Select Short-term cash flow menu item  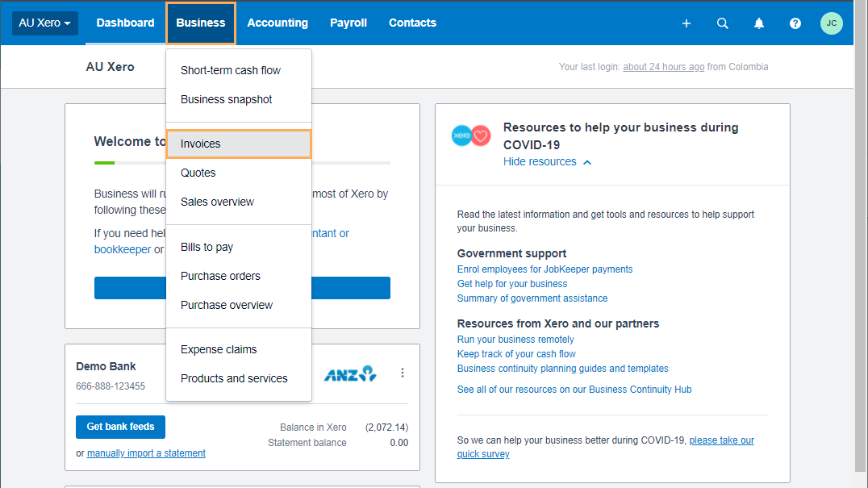coord(239,70)
